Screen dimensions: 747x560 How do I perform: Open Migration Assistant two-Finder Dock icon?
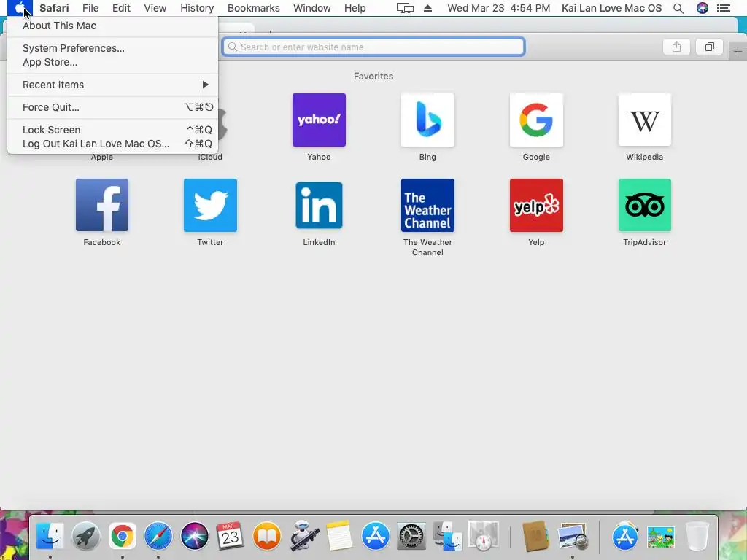point(447,536)
